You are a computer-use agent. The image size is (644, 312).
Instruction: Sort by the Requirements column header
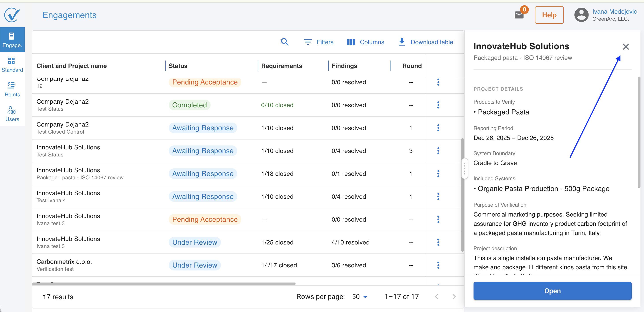pos(281,66)
